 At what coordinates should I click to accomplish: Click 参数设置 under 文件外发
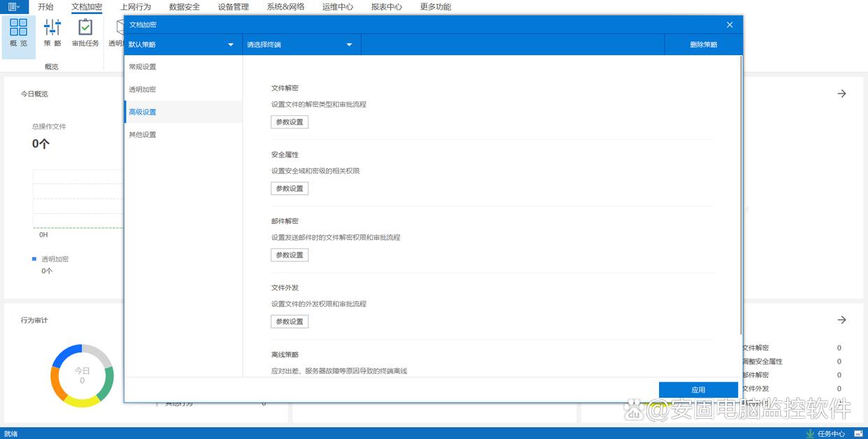click(289, 322)
